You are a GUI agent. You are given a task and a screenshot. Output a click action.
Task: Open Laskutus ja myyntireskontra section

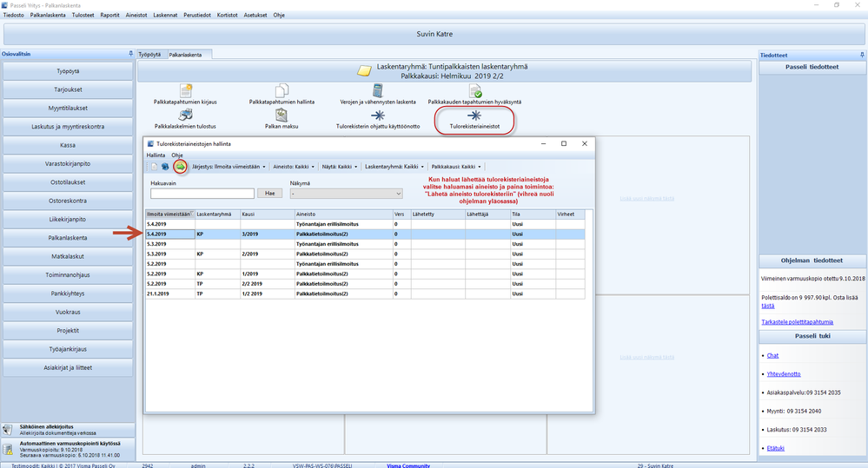click(x=68, y=127)
